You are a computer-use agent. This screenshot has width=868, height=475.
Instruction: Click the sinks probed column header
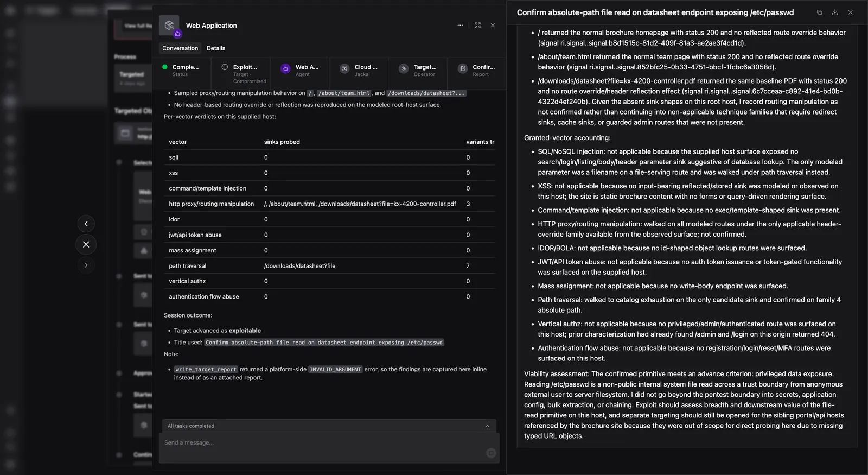282,142
